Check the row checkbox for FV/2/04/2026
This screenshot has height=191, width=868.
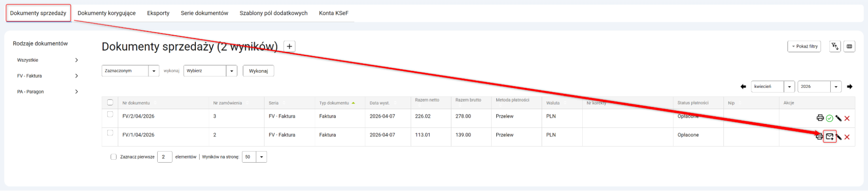110,114
